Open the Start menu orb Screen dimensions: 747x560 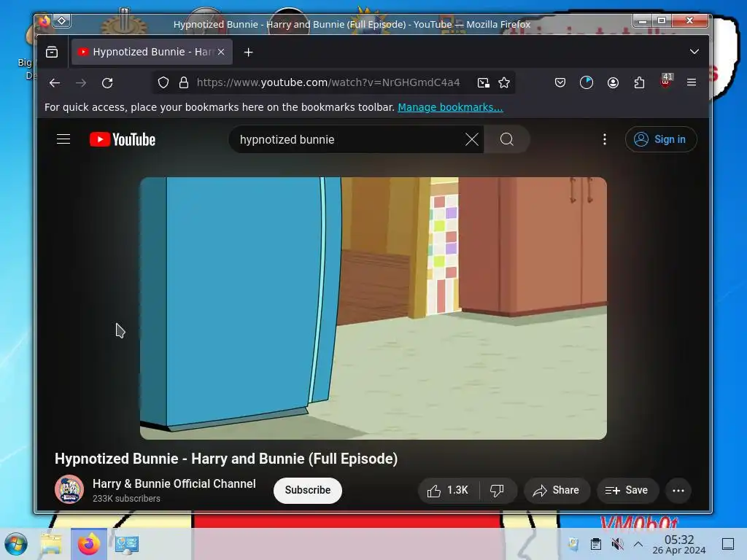(16, 544)
